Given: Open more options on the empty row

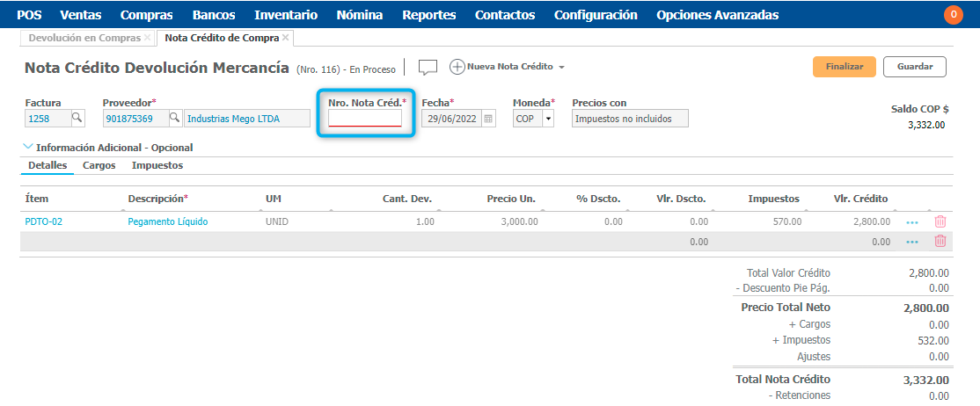Looking at the screenshot, I should click(x=911, y=242).
